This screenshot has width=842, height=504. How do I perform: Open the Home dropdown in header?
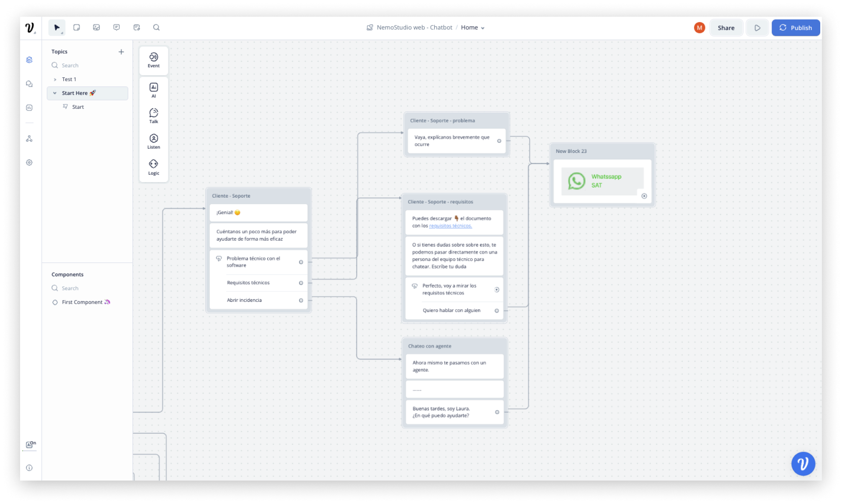(473, 28)
